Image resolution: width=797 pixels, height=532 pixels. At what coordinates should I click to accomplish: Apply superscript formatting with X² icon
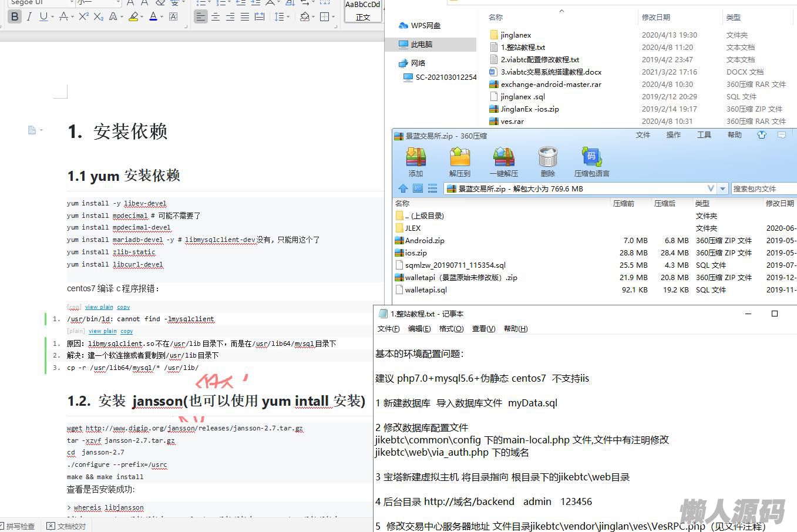(83, 17)
